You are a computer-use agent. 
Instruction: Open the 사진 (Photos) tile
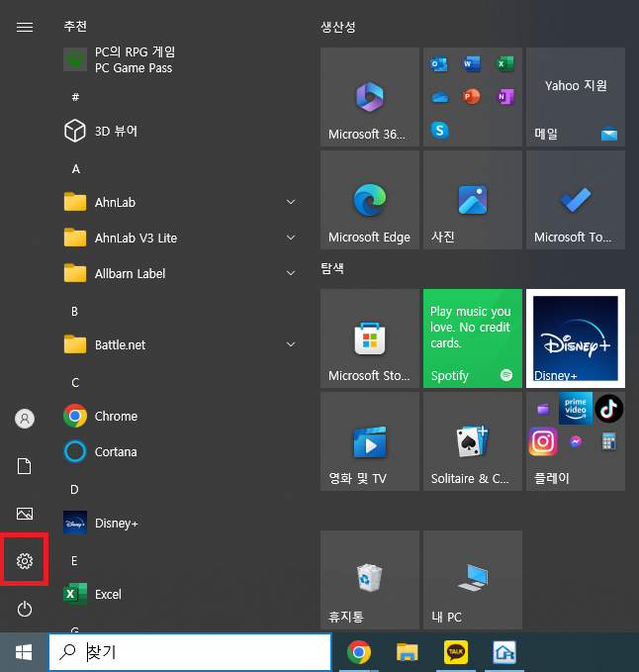coord(473,200)
